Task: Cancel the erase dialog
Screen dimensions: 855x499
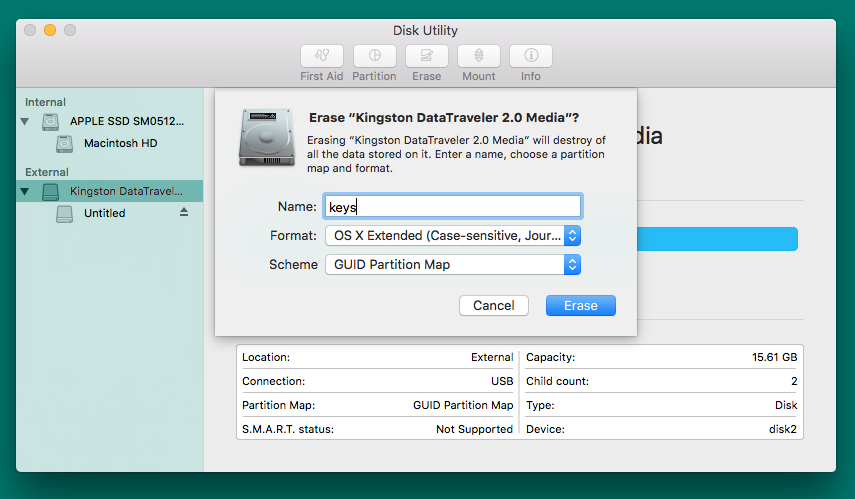Action: click(x=493, y=305)
